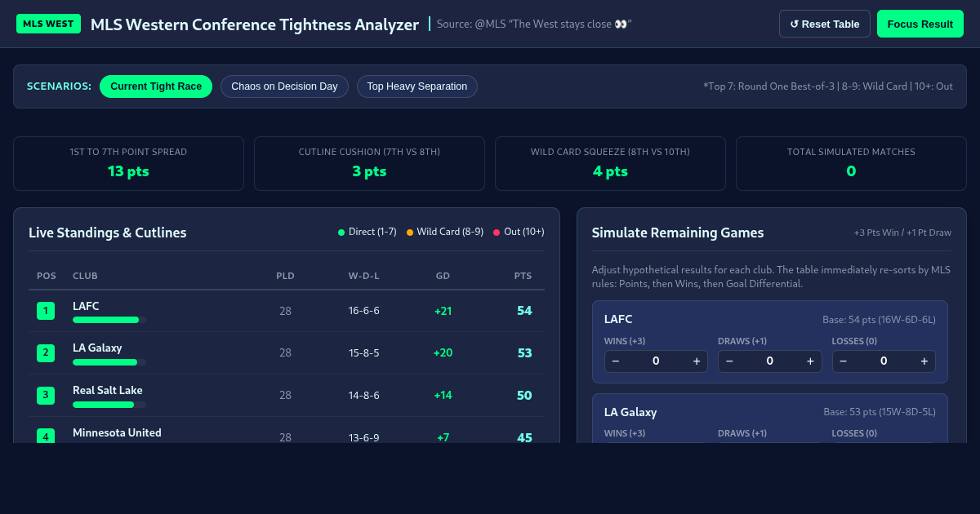Click the Focus Result button

click(x=920, y=24)
